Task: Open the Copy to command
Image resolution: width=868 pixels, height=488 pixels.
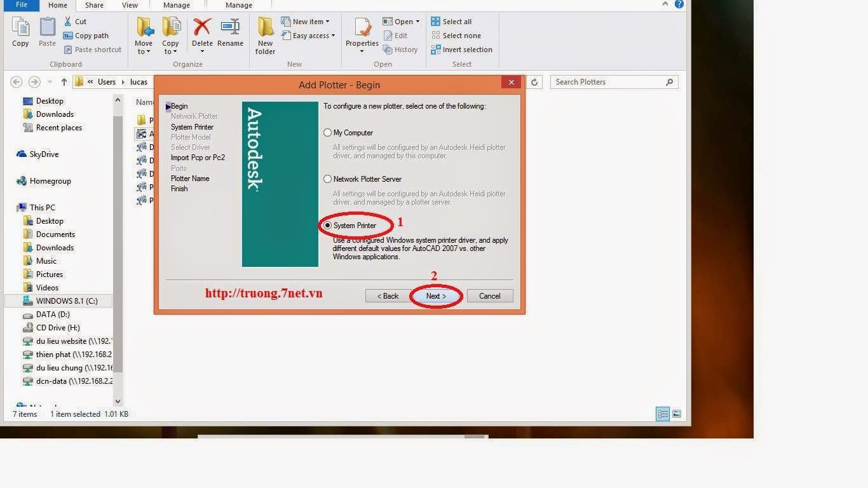Action: tap(170, 36)
